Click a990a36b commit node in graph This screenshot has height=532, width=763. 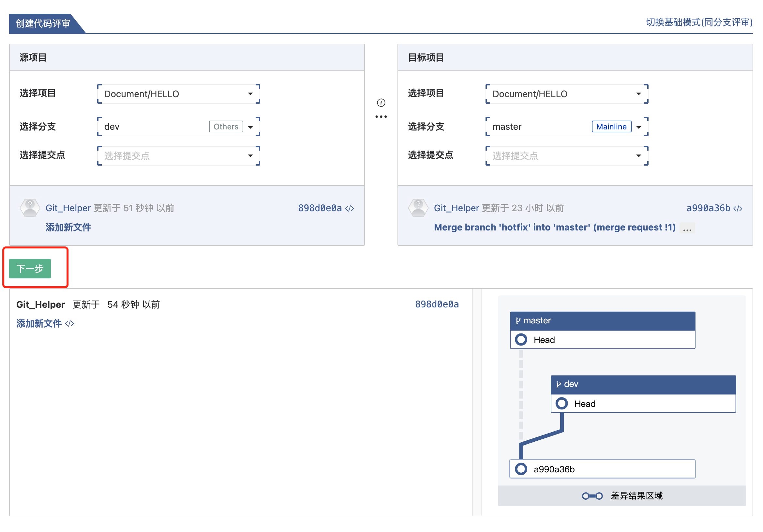521,469
